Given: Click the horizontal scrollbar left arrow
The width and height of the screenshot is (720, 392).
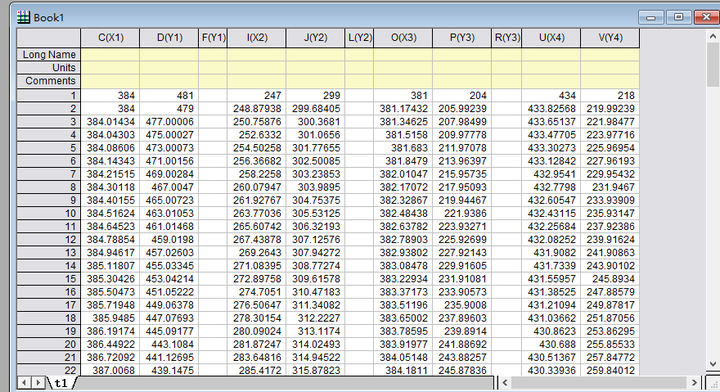Looking at the screenshot, I should tap(505, 382).
